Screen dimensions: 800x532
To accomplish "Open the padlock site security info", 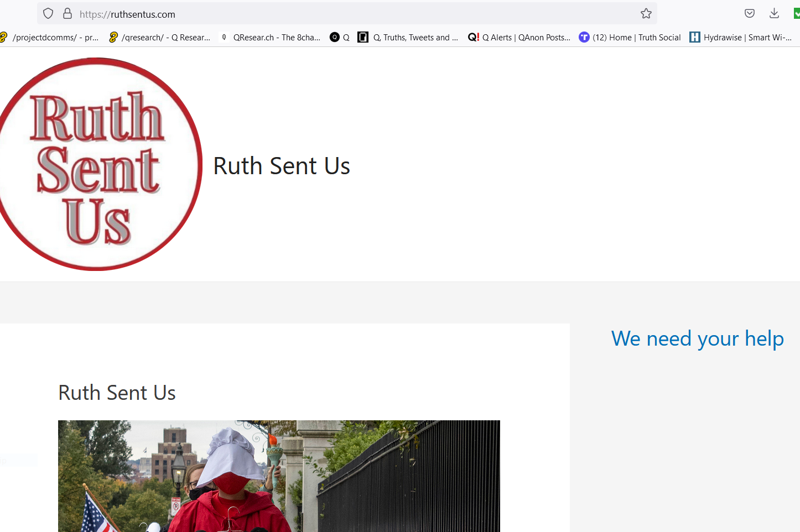I will [x=67, y=14].
